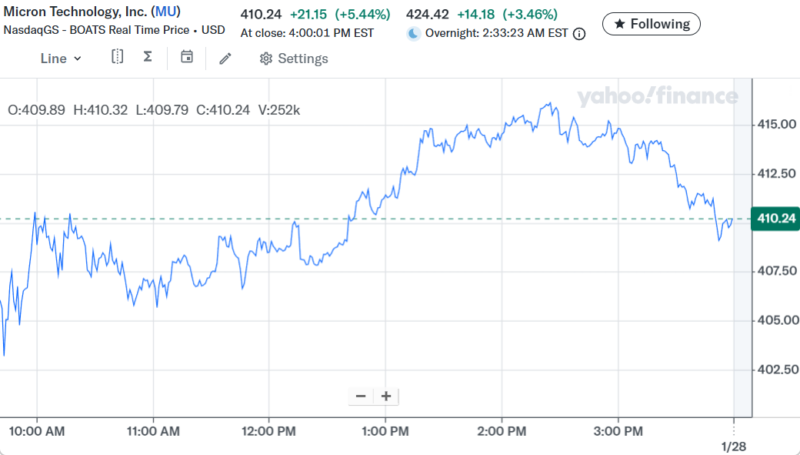800x455 pixels.
Task: Click the 10:00 AM time axis label
Action: tap(37, 430)
